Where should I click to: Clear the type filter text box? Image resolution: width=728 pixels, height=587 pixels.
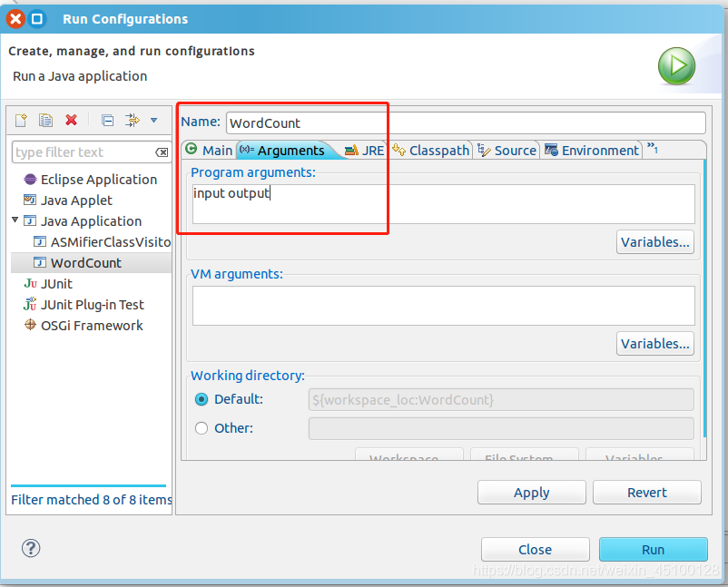coord(162,152)
